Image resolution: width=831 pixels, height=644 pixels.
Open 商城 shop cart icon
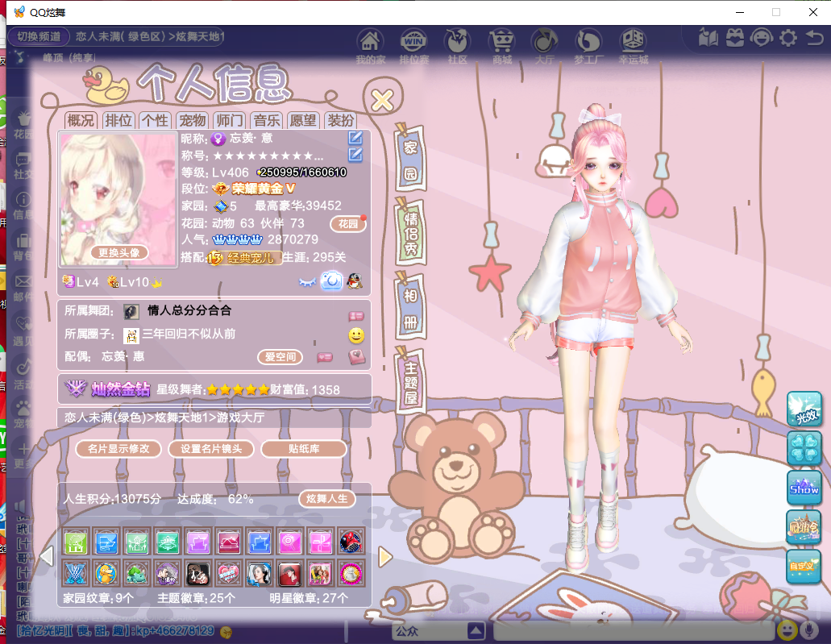point(501,46)
